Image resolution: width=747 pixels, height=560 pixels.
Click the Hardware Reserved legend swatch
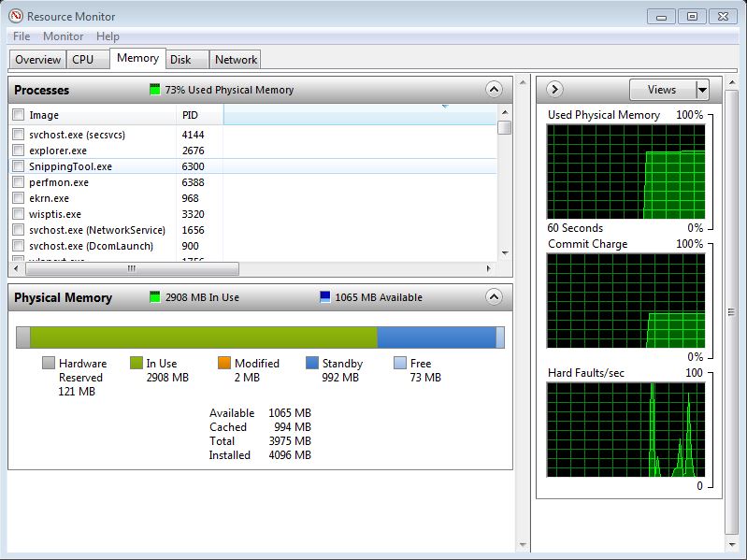click(x=48, y=363)
